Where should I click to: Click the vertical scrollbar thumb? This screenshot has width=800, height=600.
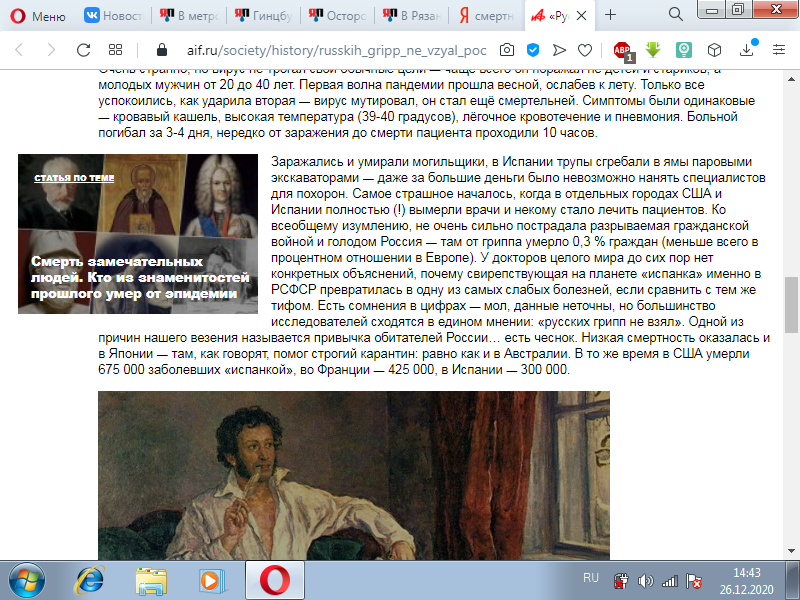[x=791, y=305]
